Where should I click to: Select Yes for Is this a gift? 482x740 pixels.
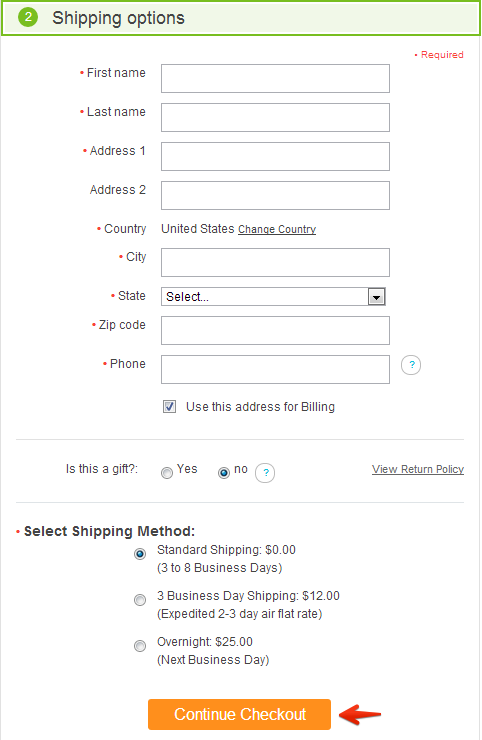(x=167, y=472)
